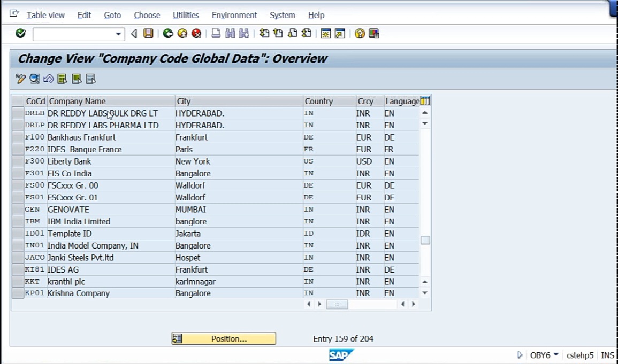Create a new session icon
This screenshot has width=618, height=364.
pos(325,34)
